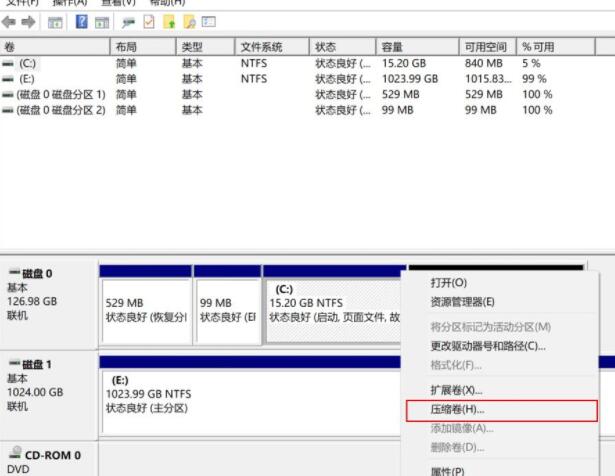
Task: Select 更改驱动器号和路径(C)... menu entry
Action: tap(487, 346)
